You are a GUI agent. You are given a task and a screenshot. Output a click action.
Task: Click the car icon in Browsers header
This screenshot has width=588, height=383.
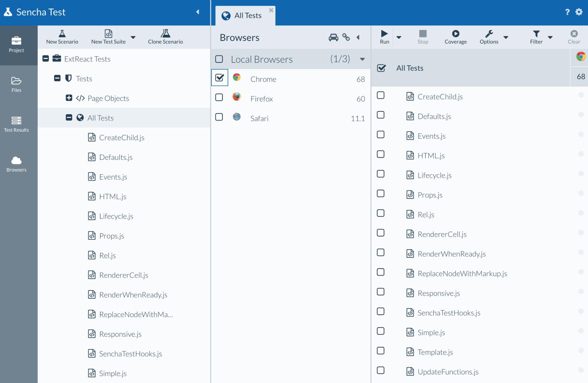(333, 37)
